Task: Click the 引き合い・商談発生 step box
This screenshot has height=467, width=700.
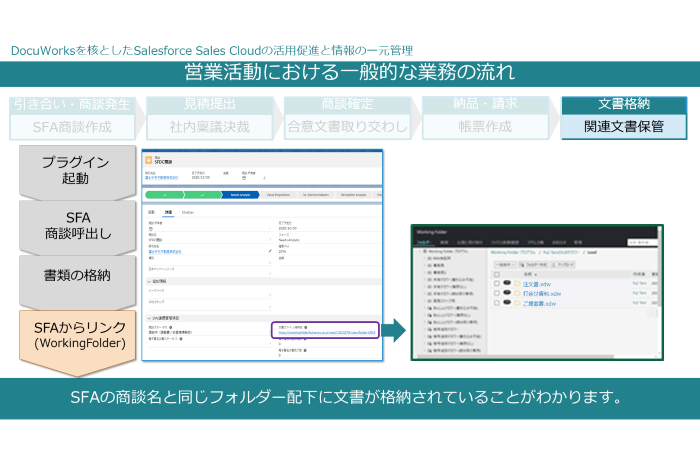Action: [72, 118]
